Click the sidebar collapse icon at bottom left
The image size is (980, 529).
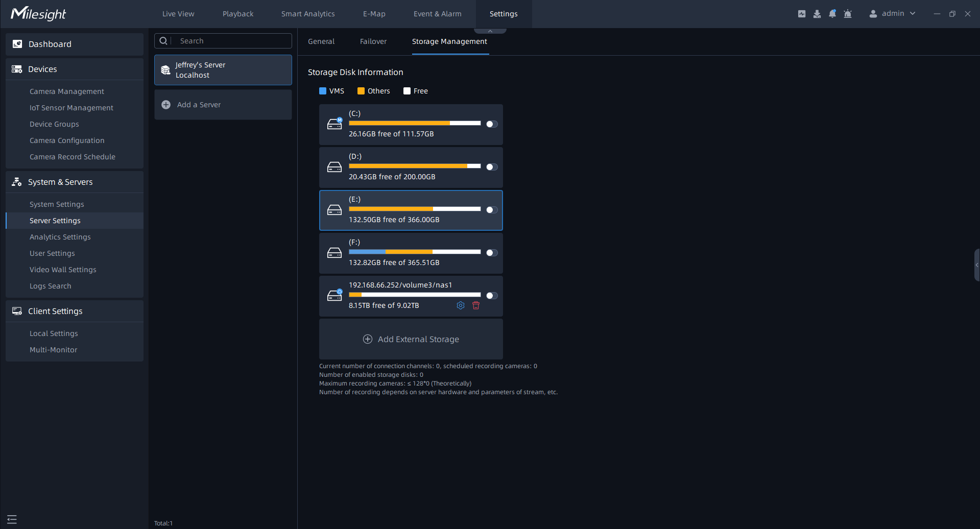pyautogui.click(x=12, y=519)
